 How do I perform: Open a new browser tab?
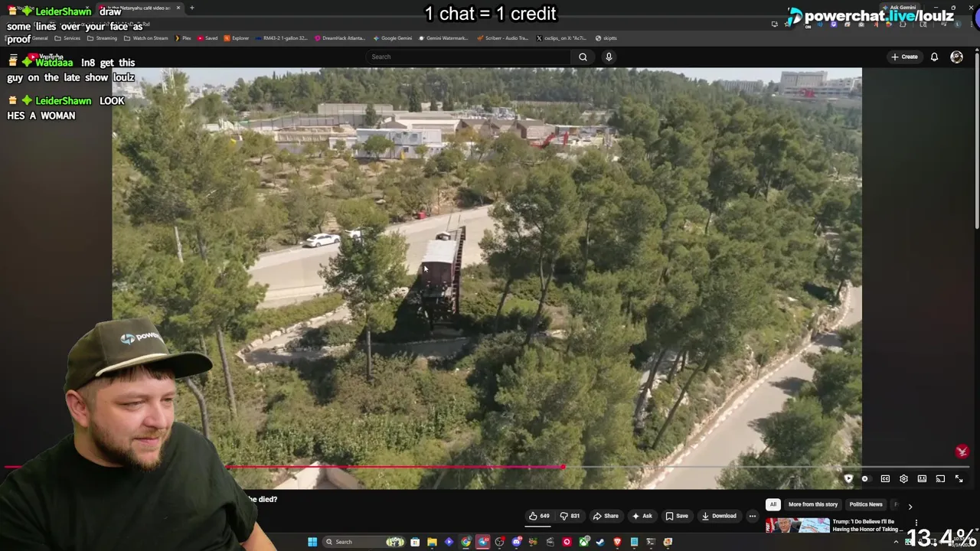click(191, 8)
